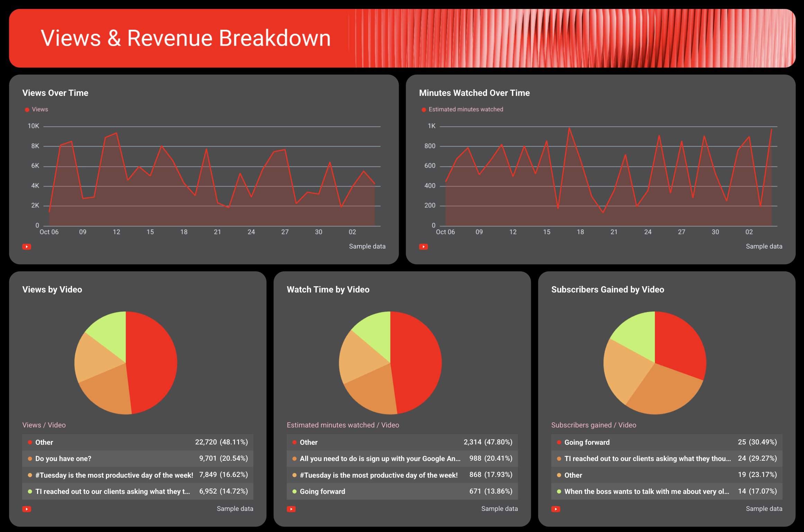Click the green bullet beside Going forward
This screenshot has height=532, width=804.
[294, 492]
